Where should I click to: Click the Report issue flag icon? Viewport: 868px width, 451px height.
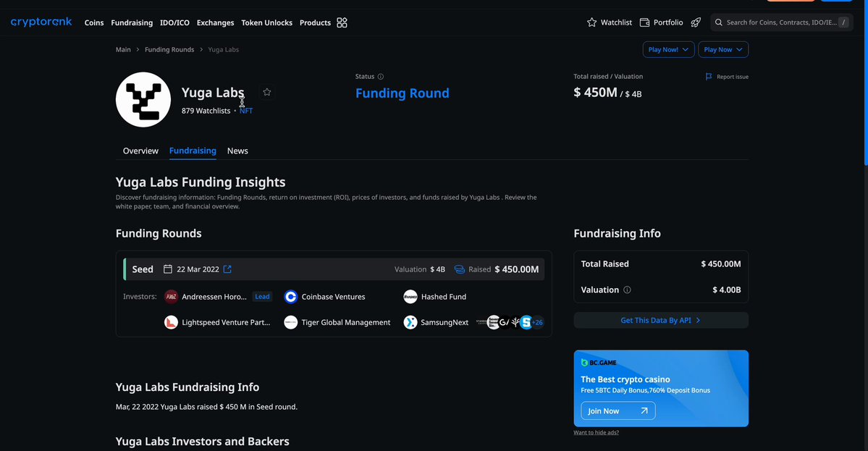[x=709, y=77]
